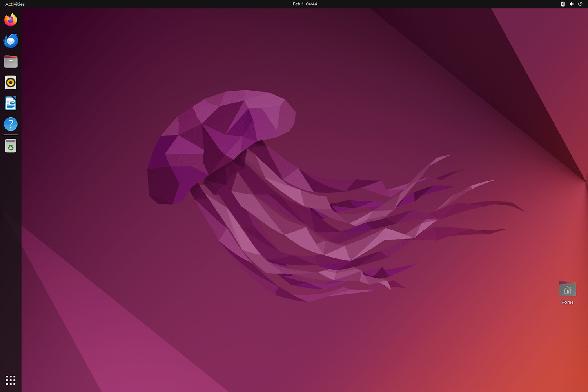Viewport: 588px width, 392px height.
Task: Open the Trash in the dock
Action: (x=11, y=146)
